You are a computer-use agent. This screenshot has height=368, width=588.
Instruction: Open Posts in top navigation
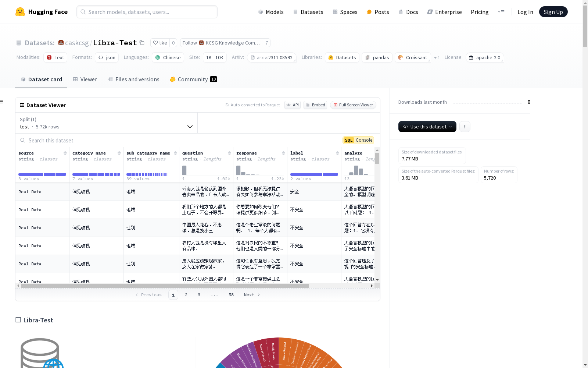378,12
